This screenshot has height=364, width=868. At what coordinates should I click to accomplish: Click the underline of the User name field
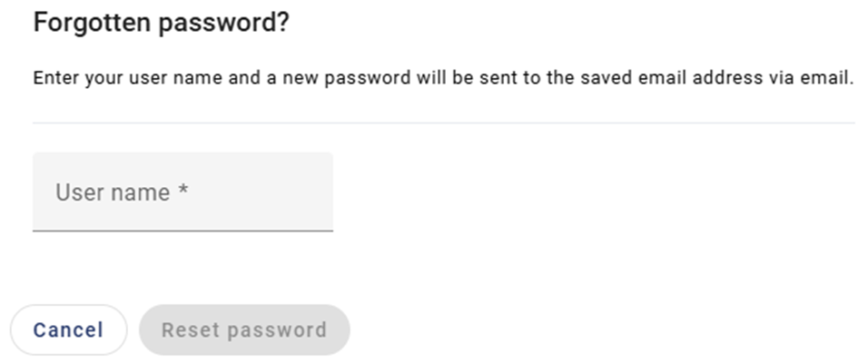tap(182, 231)
